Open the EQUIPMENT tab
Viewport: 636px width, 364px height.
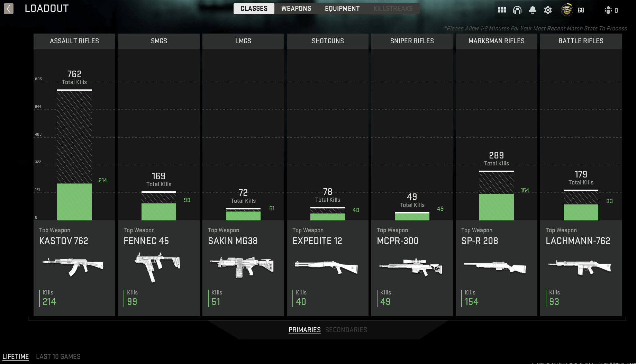coord(342,8)
